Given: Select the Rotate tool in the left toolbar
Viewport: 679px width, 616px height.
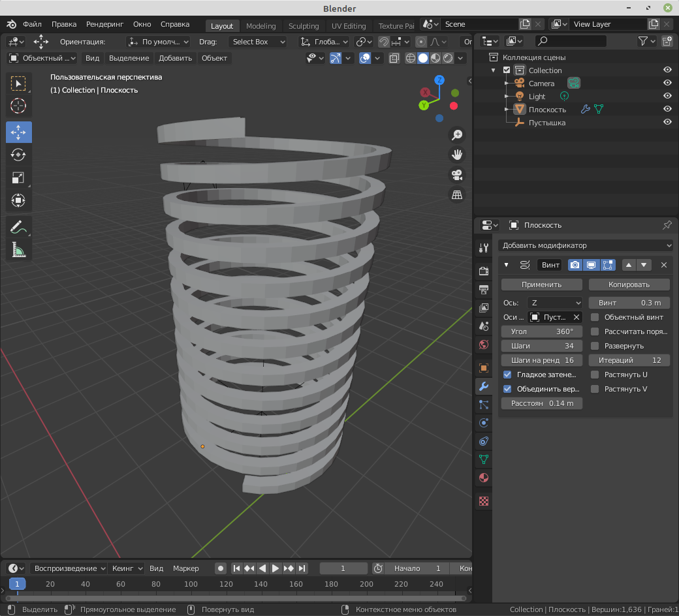Looking at the screenshot, I should click(x=18, y=155).
